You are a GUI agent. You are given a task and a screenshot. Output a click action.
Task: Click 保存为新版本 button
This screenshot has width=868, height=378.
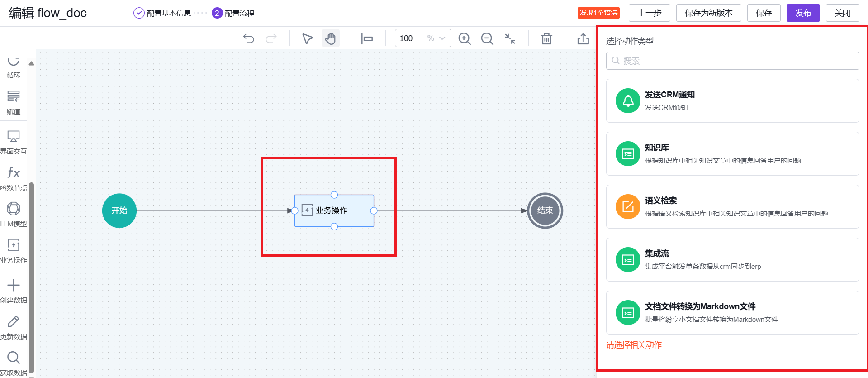pyautogui.click(x=708, y=13)
